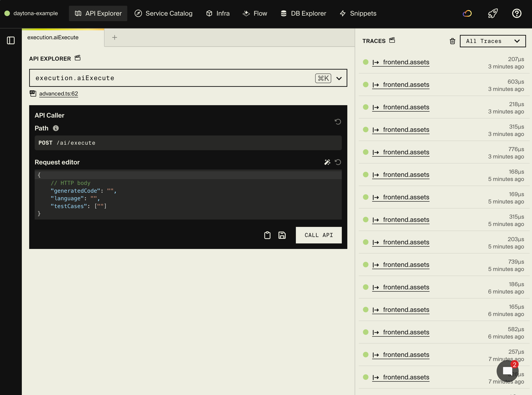Toggle the left sidebar panel

[11, 40]
